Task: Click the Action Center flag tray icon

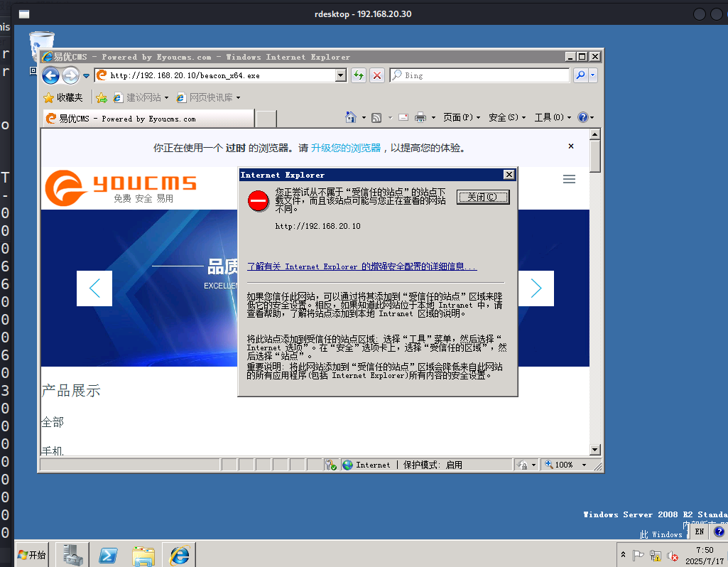Action: pyautogui.click(x=639, y=555)
